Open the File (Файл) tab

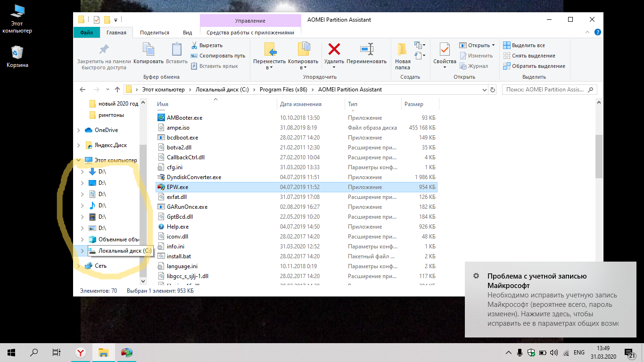coord(86,33)
